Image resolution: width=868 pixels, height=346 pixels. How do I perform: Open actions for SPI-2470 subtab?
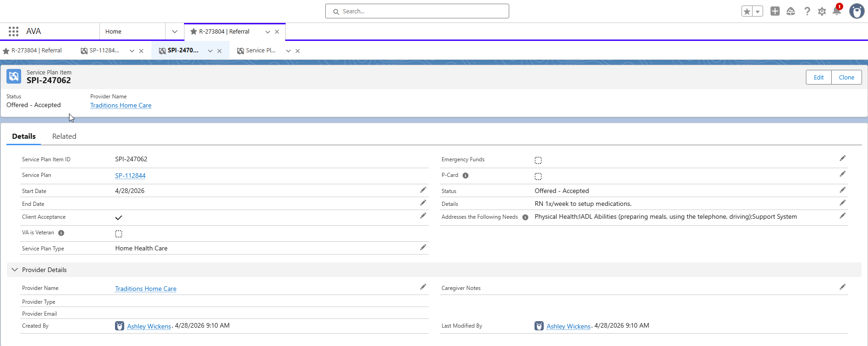click(x=210, y=51)
